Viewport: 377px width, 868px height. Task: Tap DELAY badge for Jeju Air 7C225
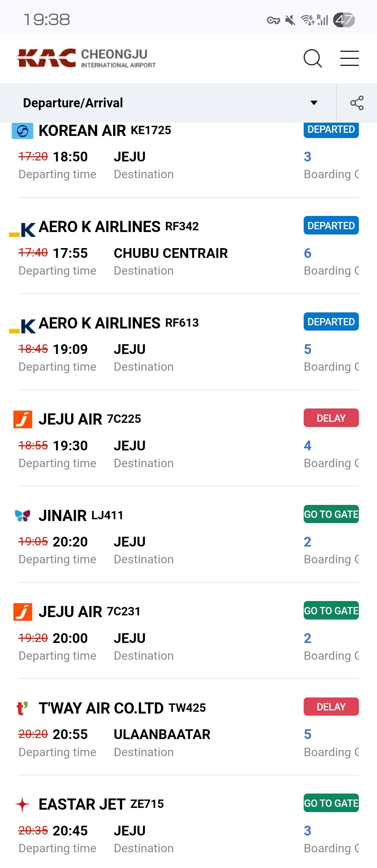tap(331, 418)
